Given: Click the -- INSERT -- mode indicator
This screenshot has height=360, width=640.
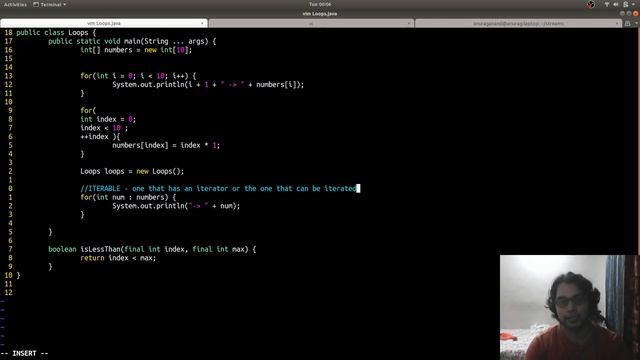Looking at the screenshot, I should coord(24,353).
